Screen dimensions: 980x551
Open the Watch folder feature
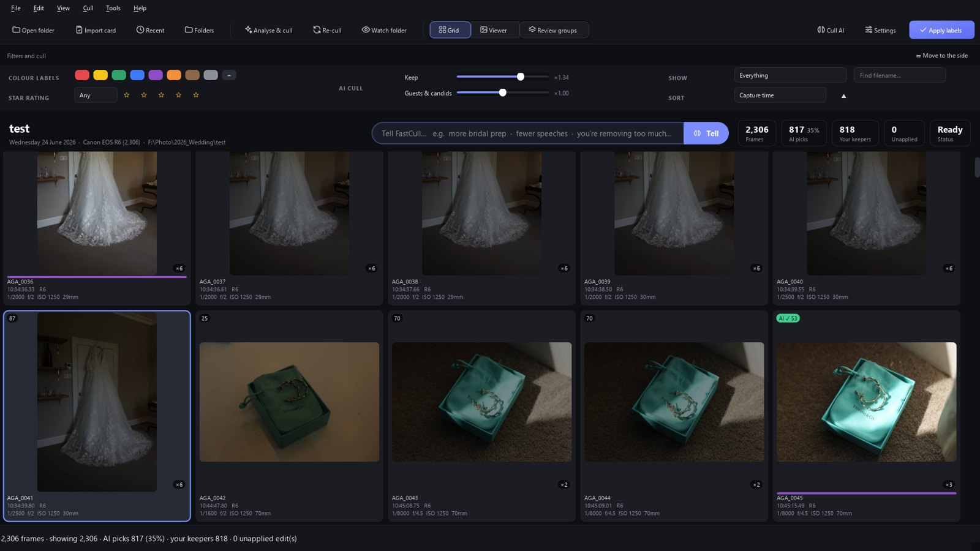384,30
